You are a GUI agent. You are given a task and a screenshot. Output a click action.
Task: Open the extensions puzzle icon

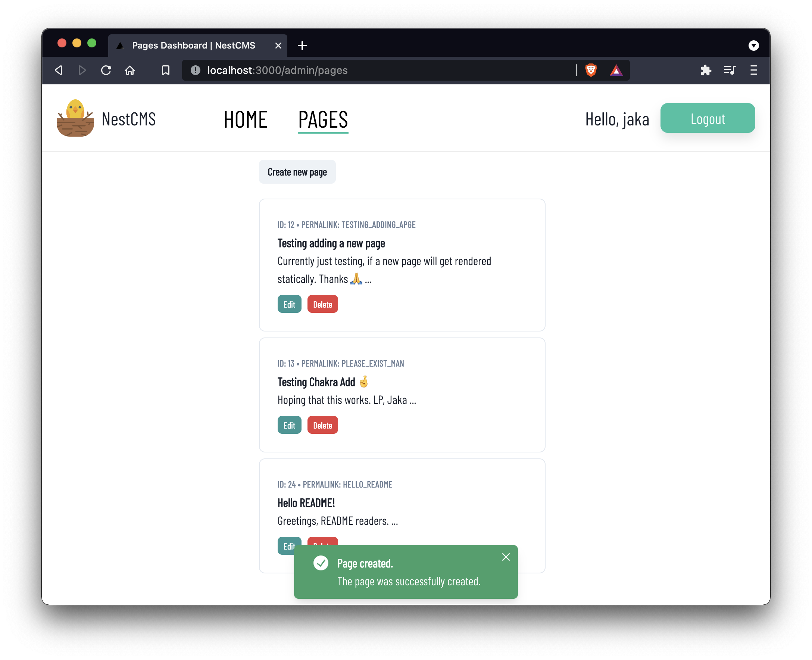pyautogui.click(x=706, y=70)
